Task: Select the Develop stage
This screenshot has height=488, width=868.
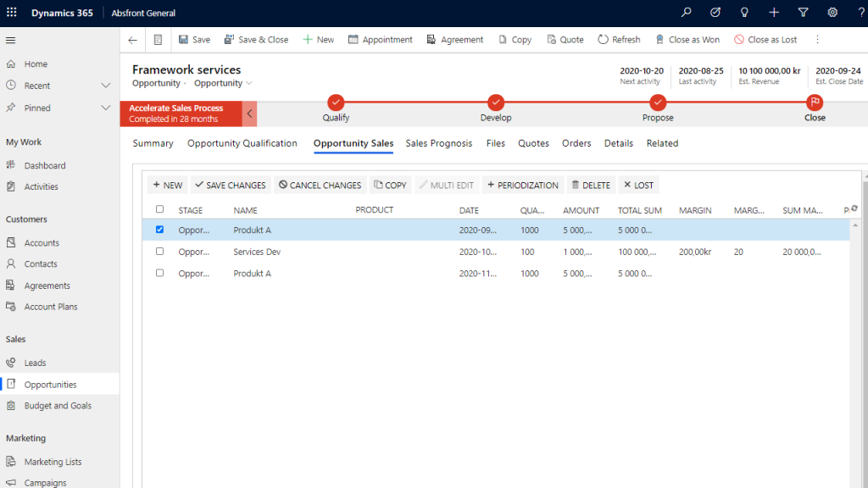Action: click(x=496, y=103)
